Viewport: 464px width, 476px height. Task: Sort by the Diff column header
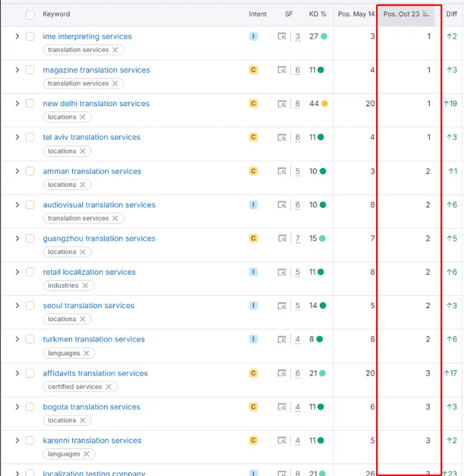click(x=452, y=14)
